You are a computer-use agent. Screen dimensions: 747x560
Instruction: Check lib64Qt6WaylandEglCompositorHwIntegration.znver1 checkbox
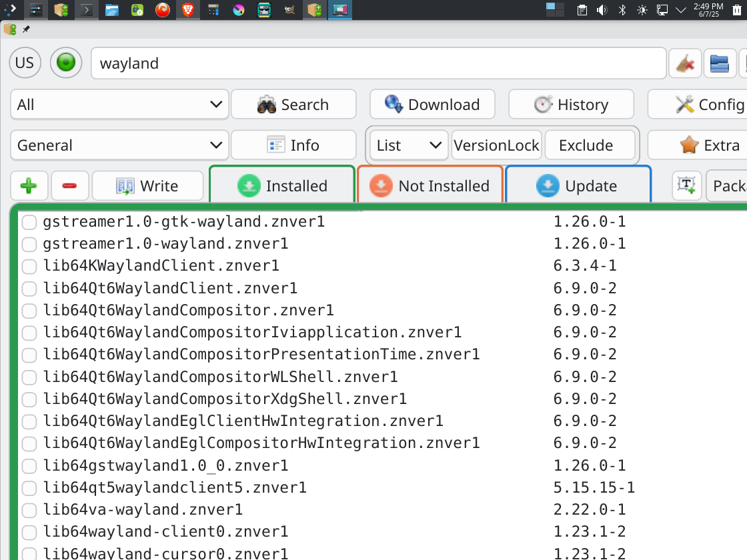click(x=29, y=443)
